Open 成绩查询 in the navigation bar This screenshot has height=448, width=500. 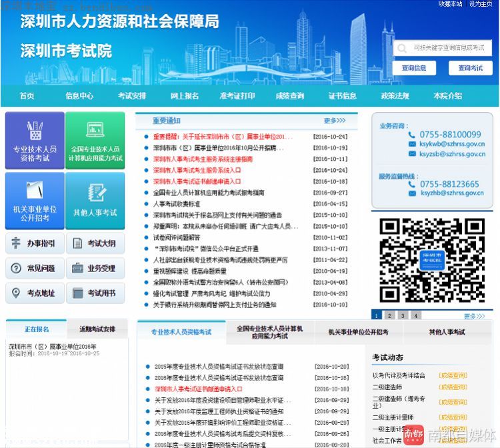[x=290, y=95]
